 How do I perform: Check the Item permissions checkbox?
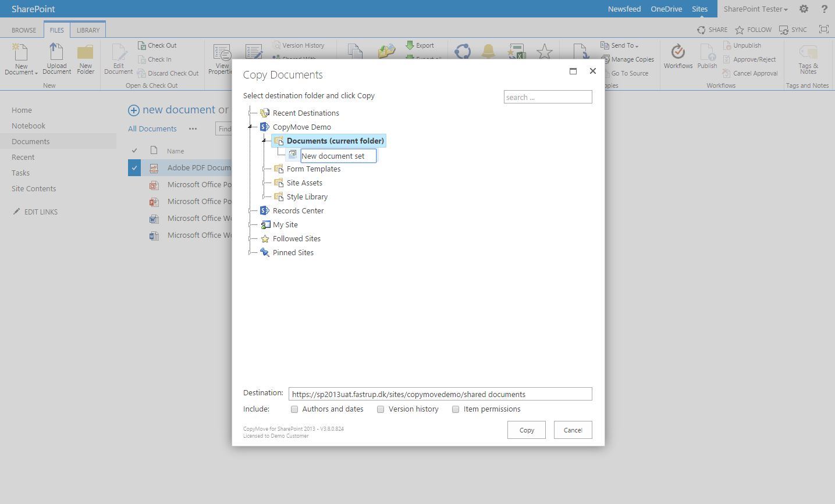point(456,409)
